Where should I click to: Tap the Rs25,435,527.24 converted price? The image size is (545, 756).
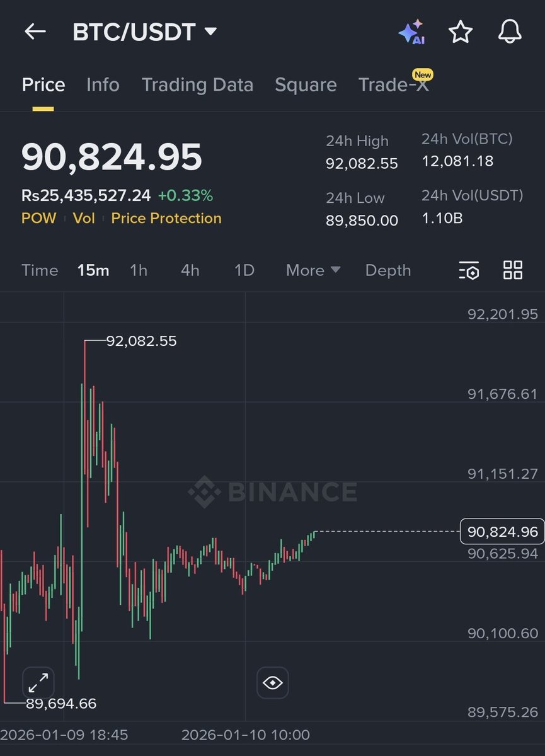[x=86, y=196]
